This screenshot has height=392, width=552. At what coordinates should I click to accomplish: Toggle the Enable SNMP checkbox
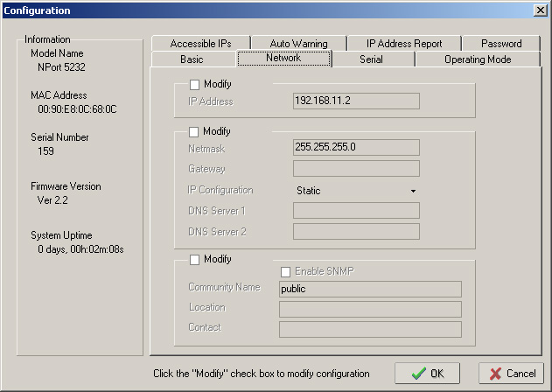pyautogui.click(x=285, y=272)
